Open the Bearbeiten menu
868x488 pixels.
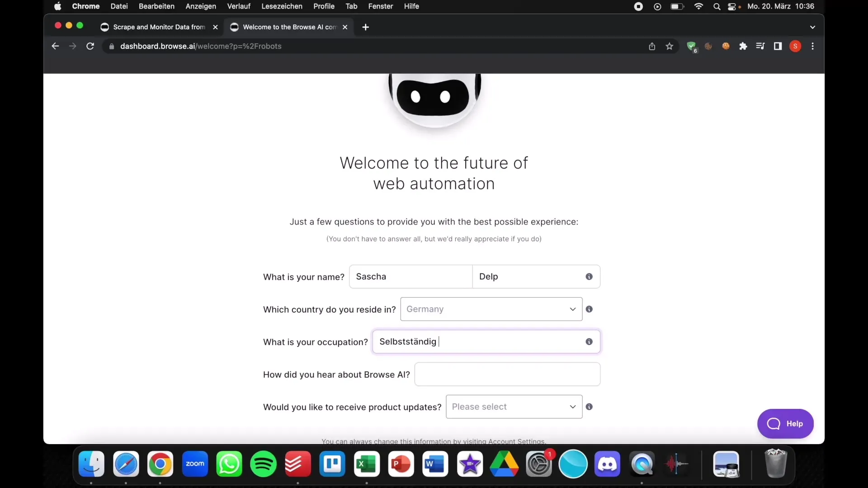156,6
